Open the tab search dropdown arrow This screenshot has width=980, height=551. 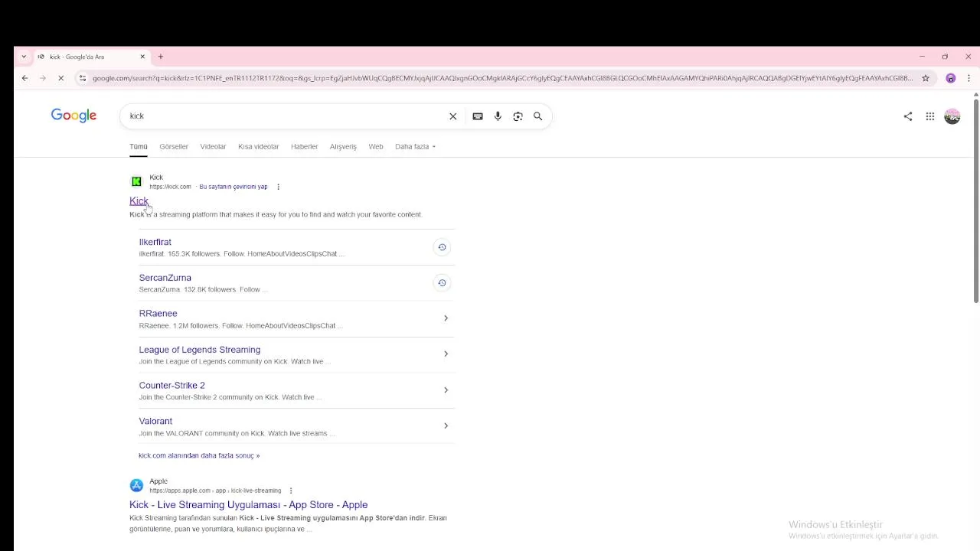[x=24, y=57]
